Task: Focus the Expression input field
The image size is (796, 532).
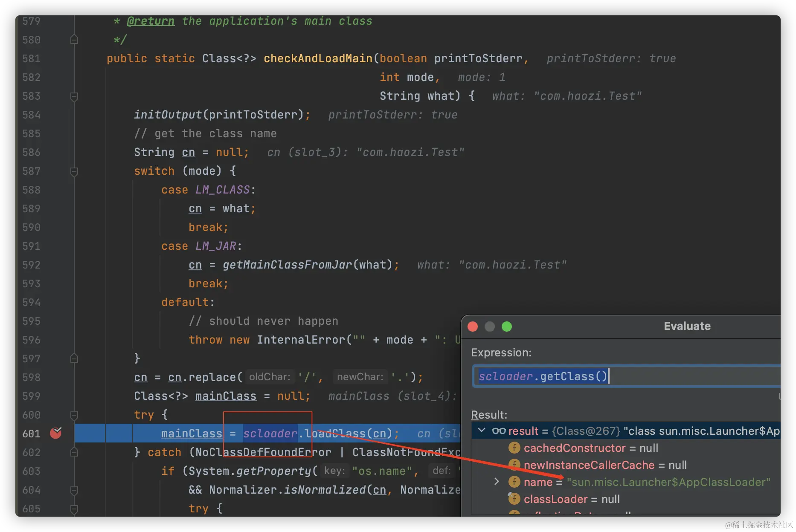Action: (x=627, y=376)
